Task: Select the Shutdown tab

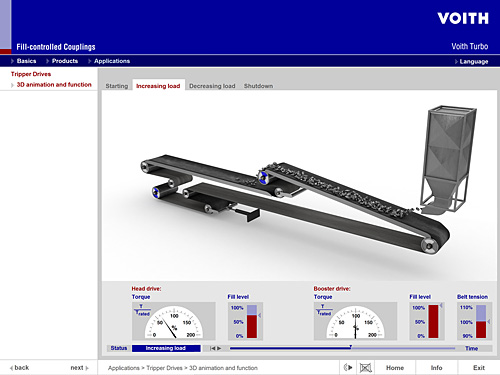Action: click(x=258, y=86)
